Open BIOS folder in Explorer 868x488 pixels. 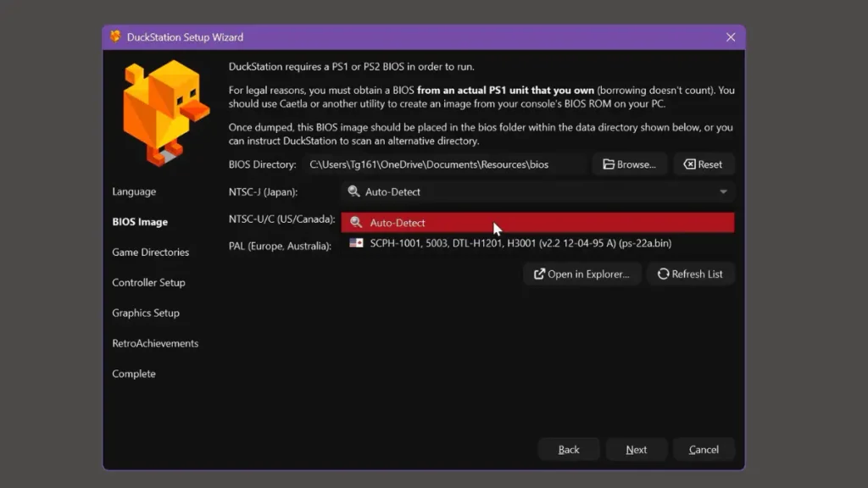coord(581,274)
